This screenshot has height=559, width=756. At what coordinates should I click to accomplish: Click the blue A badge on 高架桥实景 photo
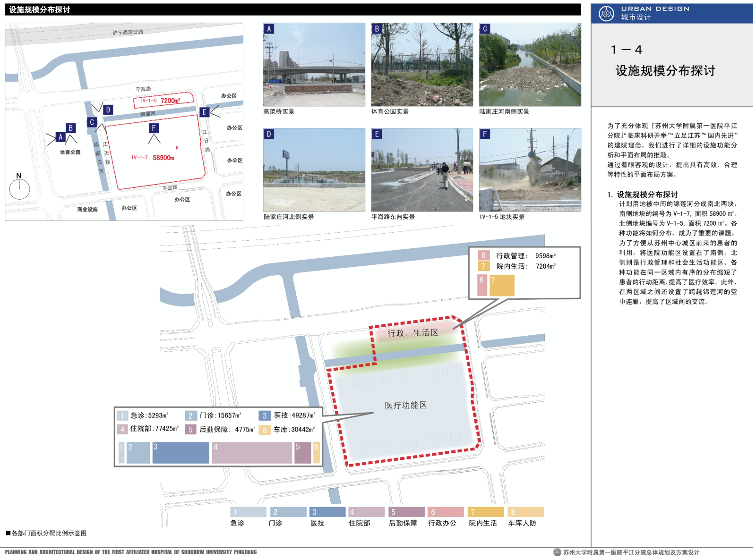269,29
